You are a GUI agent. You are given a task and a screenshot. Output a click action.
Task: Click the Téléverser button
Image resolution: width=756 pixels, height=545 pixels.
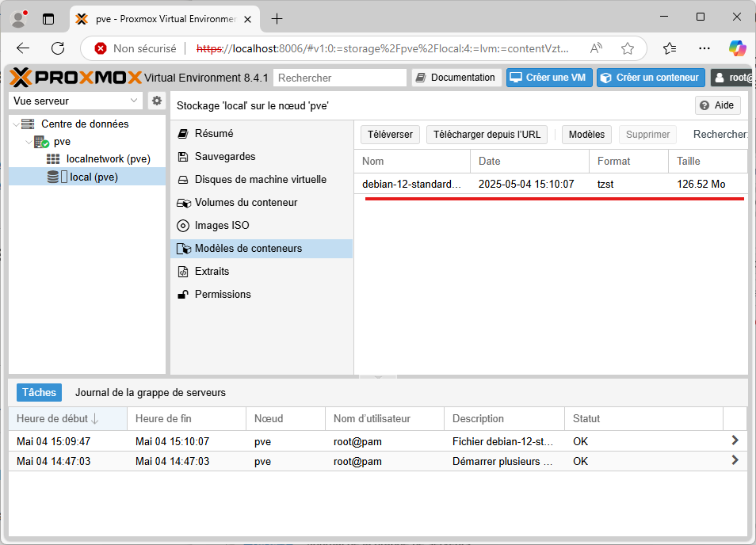click(x=390, y=135)
